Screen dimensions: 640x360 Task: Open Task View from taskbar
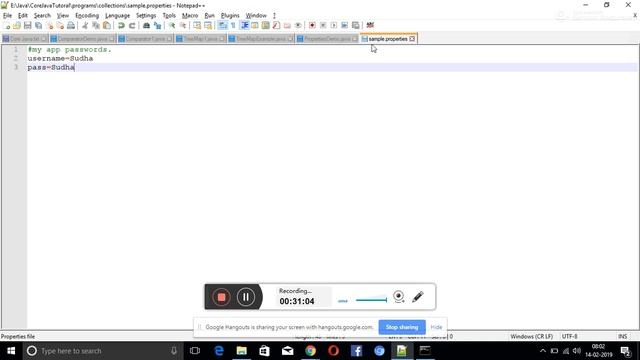tap(195, 351)
